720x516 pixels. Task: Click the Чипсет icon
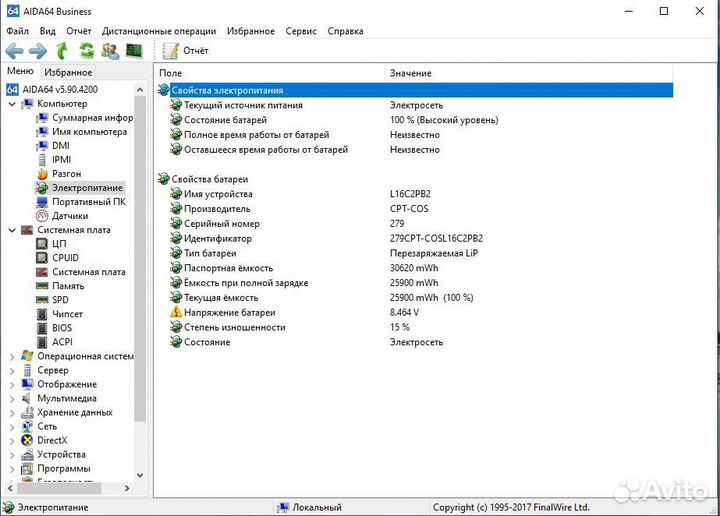[42, 314]
